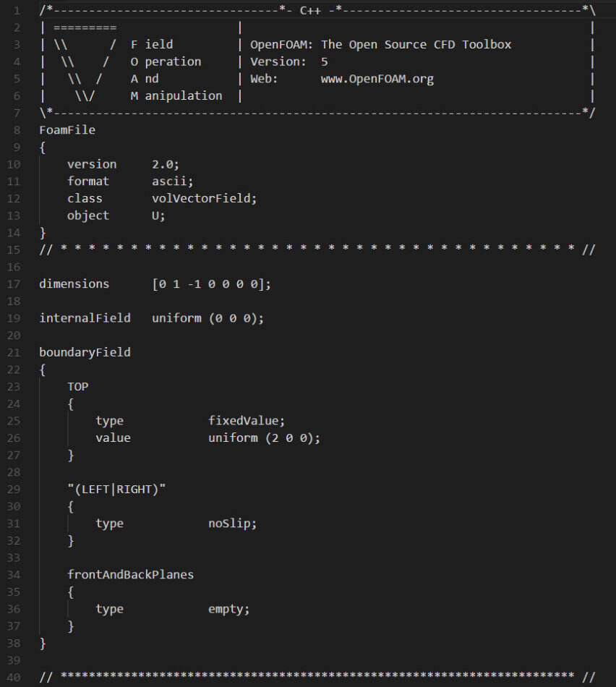This screenshot has height=687, width=616.
Task: Click the 'volVectorField;' class value
Action: [204, 198]
